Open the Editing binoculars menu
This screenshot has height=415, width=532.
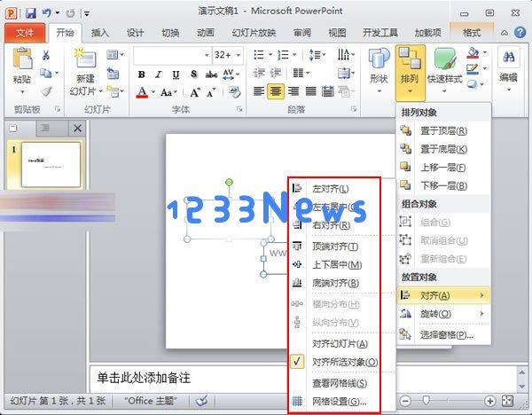point(508,70)
